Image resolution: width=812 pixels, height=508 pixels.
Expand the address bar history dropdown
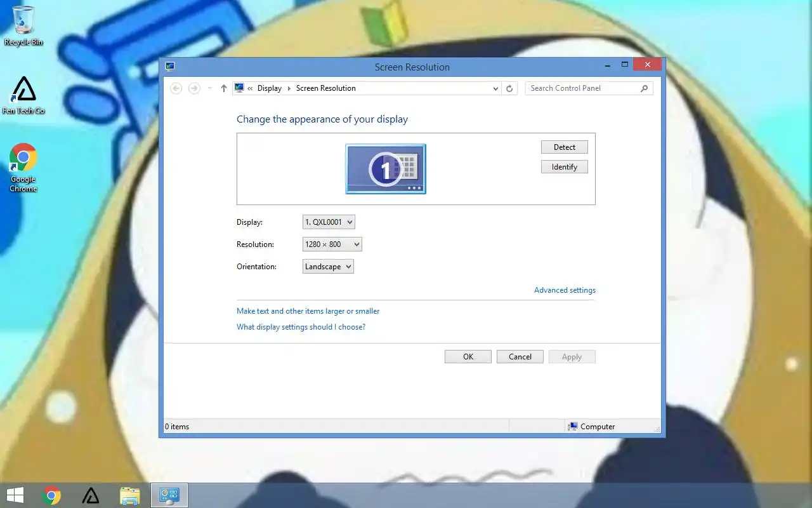pos(495,88)
